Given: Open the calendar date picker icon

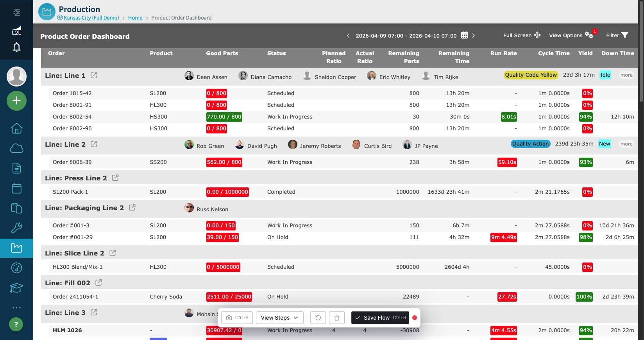Looking at the screenshot, I should coord(464,35).
